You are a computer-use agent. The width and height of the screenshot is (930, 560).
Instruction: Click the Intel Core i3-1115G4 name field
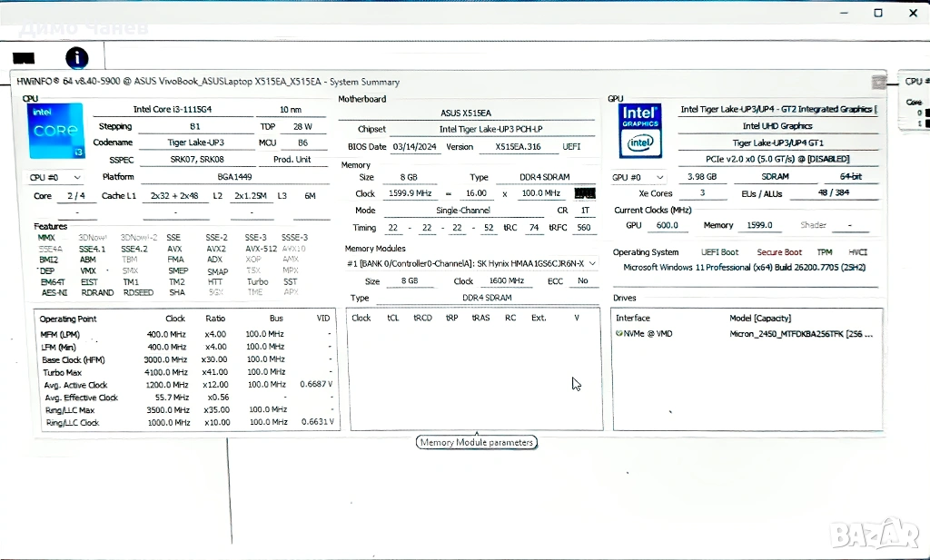coord(178,109)
